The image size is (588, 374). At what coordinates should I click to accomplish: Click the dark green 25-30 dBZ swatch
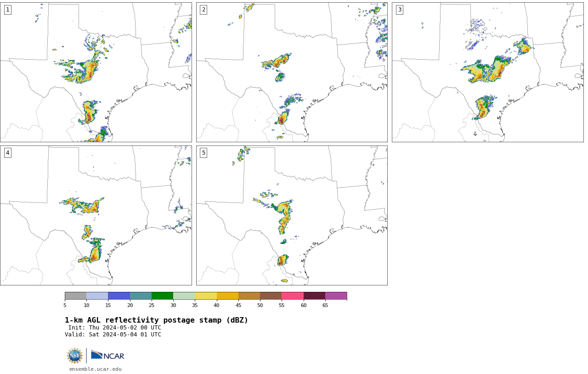click(x=162, y=296)
